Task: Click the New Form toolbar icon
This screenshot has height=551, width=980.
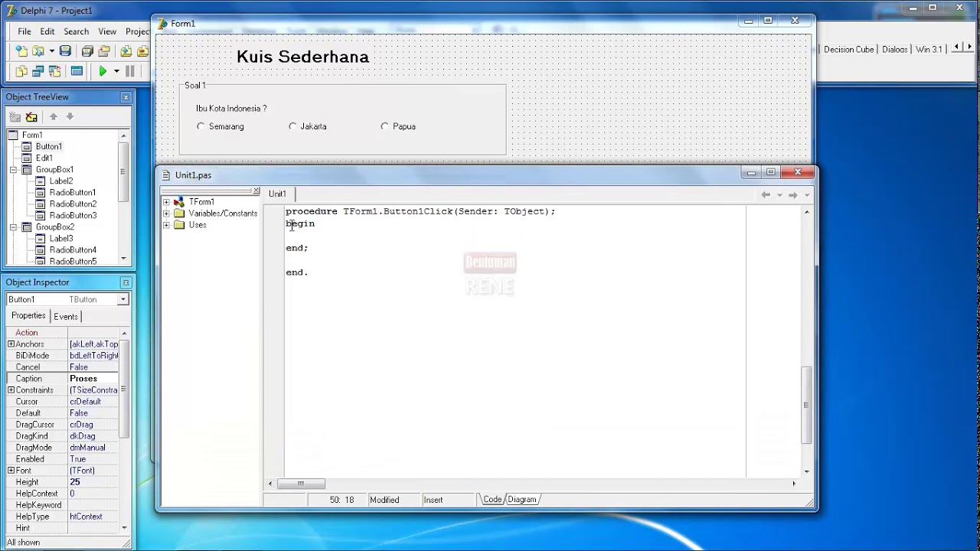Action: click(x=77, y=71)
